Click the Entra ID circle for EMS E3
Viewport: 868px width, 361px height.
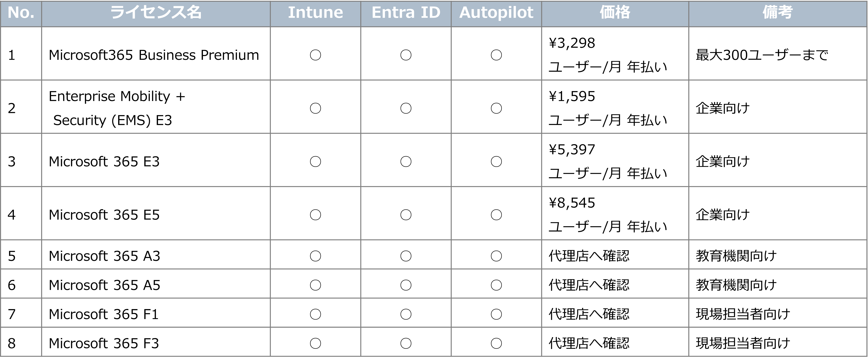(x=406, y=108)
